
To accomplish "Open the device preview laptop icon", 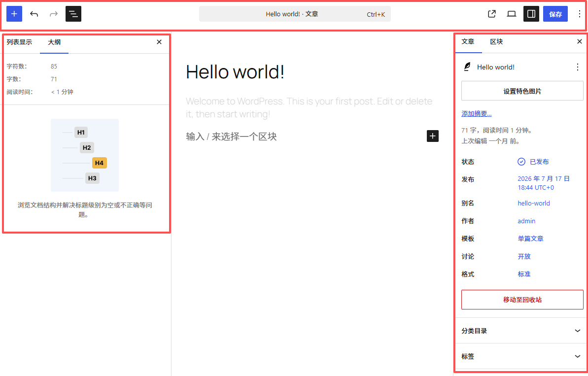I will pyautogui.click(x=512, y=14).
